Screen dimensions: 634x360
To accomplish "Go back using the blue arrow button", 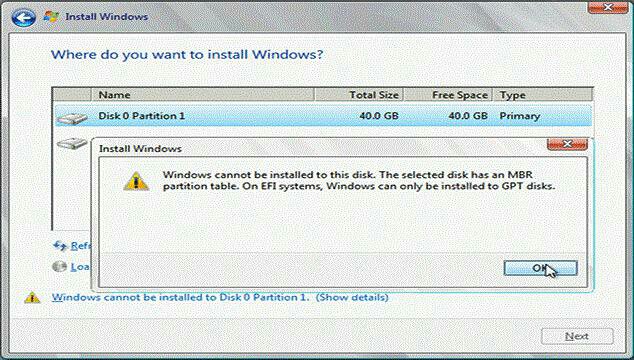I will [x=23, y=17].
